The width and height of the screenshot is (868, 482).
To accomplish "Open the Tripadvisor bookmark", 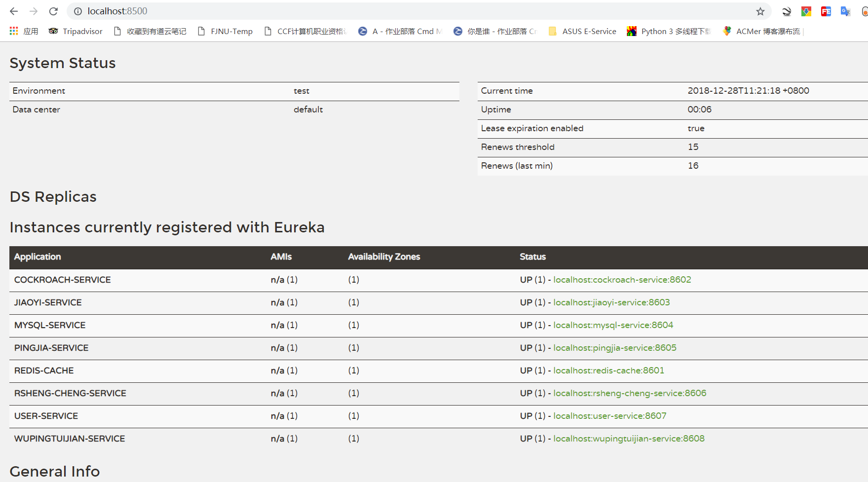I will (x=75, y=31).
